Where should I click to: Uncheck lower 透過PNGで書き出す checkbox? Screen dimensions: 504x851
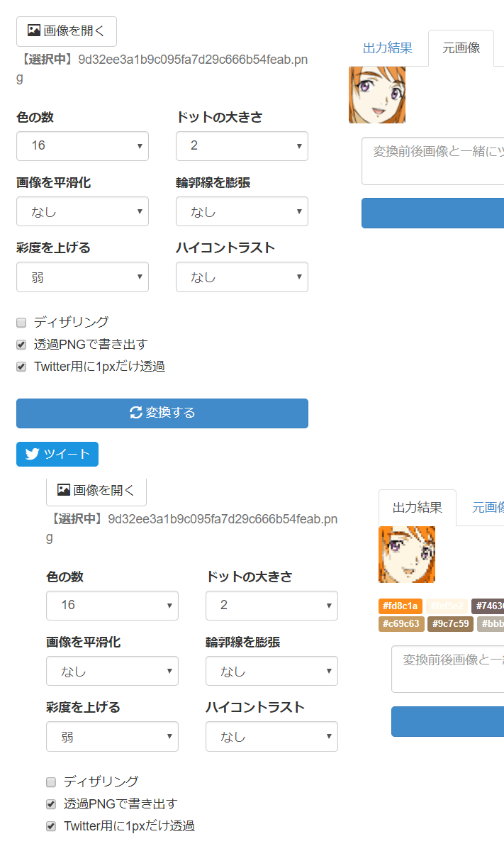[x=51, y=804]
